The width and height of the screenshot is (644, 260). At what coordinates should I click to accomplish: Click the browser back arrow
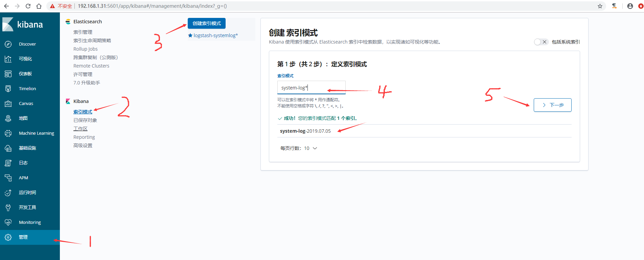coord(6,6)
